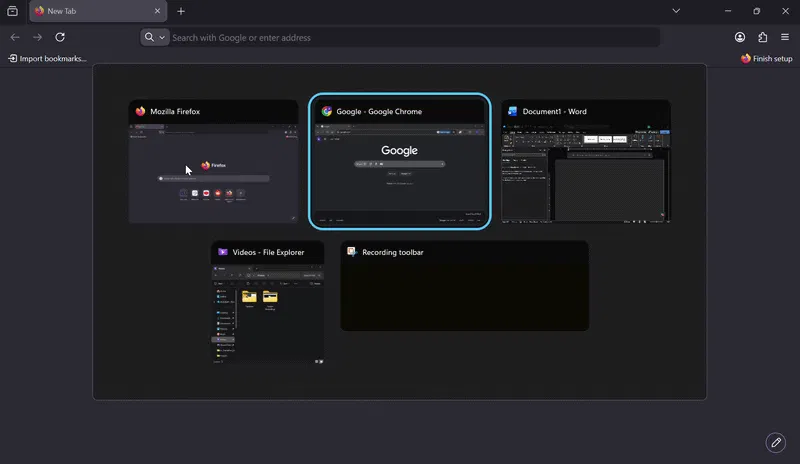Click the search bar in Firefox thumbnail
Image resolution: width=800 pixels, height=464 pixels.
click(x=213, y=179)
